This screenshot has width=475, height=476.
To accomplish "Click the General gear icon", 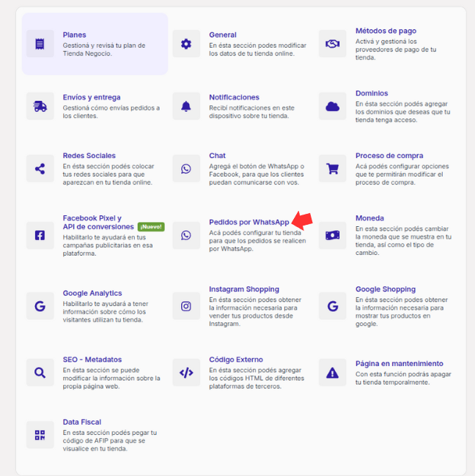I will click(x=186, y=44).
